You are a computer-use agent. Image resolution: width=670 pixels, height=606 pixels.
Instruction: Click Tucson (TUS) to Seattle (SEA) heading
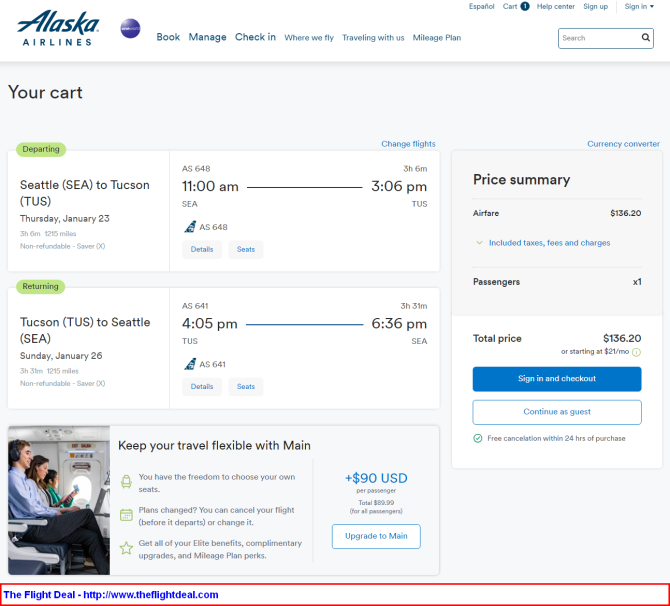(85, 330)
